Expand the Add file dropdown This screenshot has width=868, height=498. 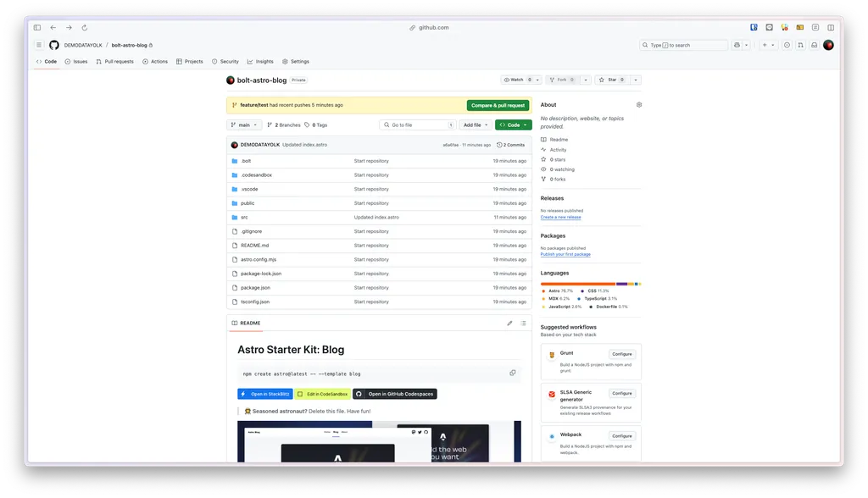(476, 125)
